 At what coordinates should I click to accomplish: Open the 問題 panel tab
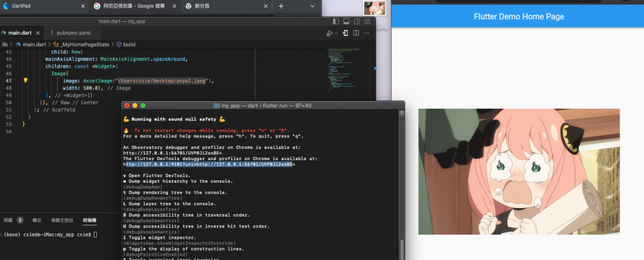[x=8, y=220]
